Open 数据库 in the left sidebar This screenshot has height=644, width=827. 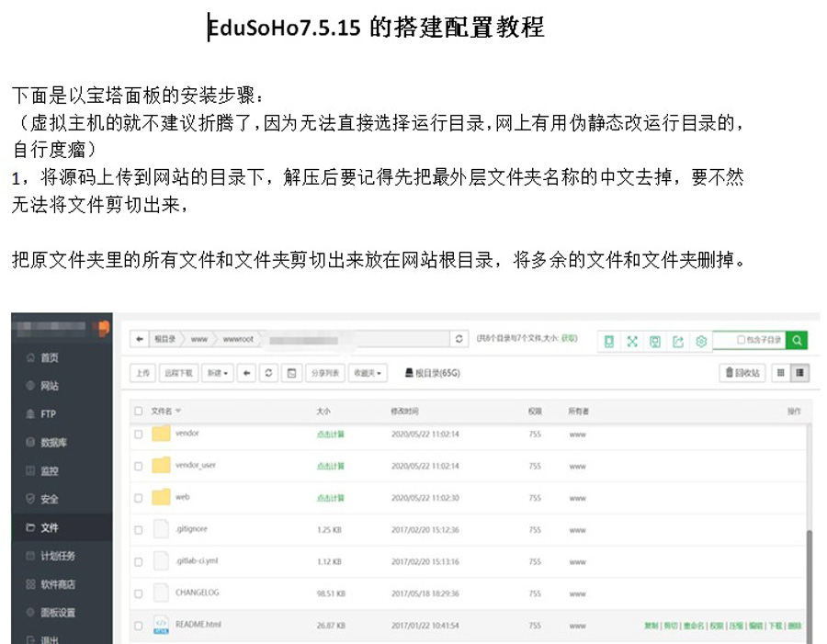click(x=53, y=443)
